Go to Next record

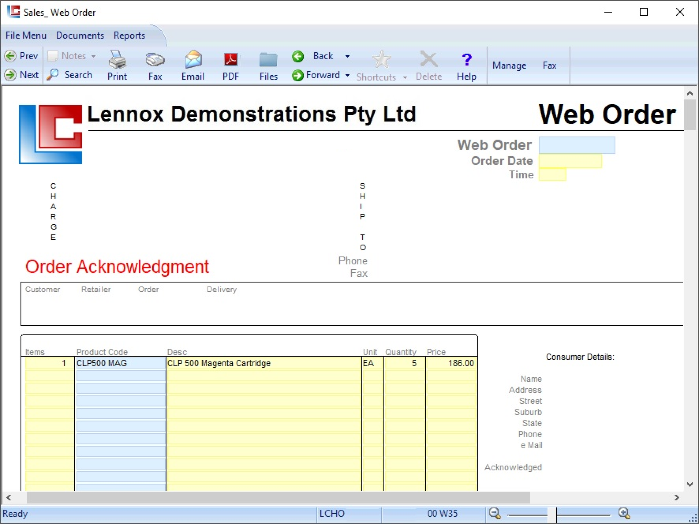[21, 75]
